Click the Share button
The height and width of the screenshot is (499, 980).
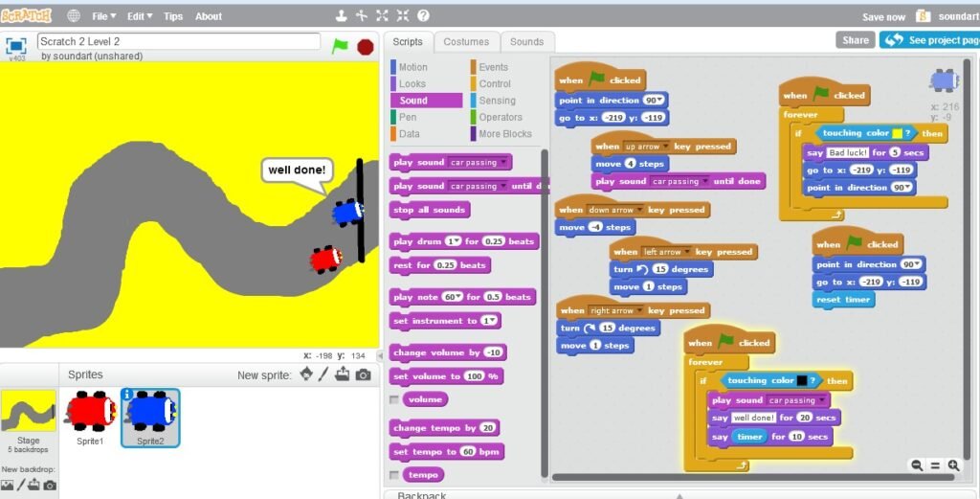854,40
